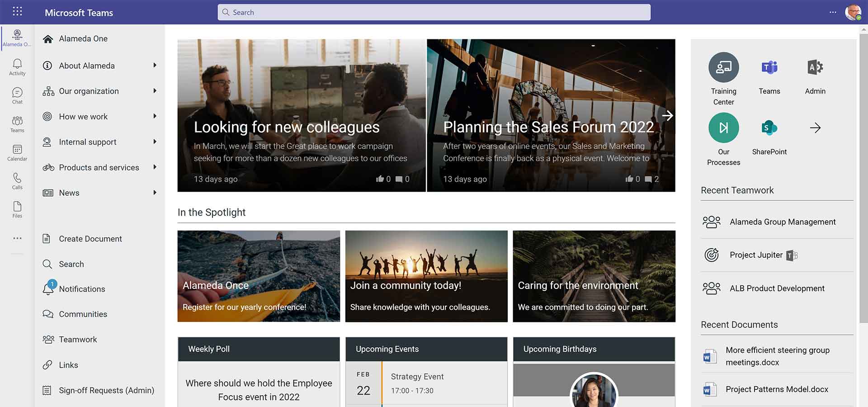
Task: Open Calls in the left rail
Action: coord(17,181)
